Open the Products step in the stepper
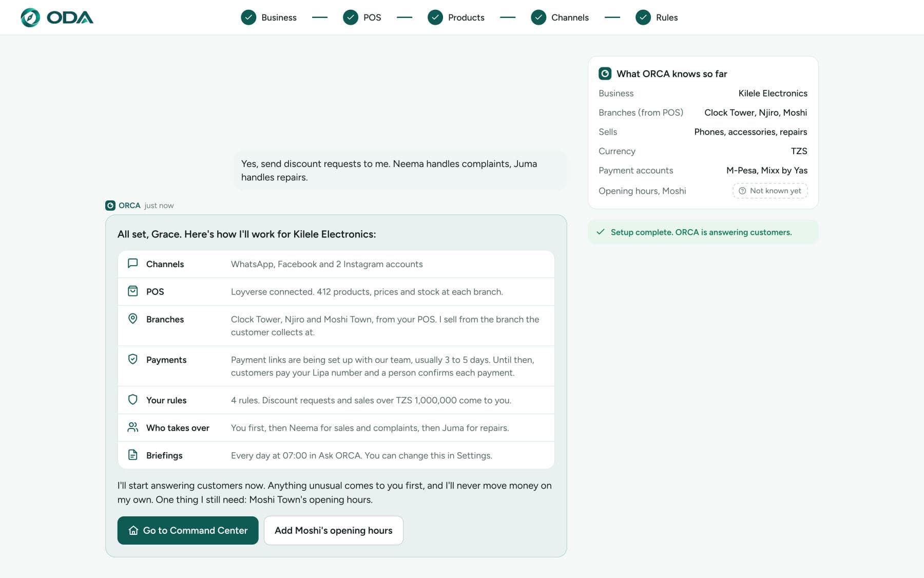Viewport: 924px width, 578px height. [x=456, y=17]
